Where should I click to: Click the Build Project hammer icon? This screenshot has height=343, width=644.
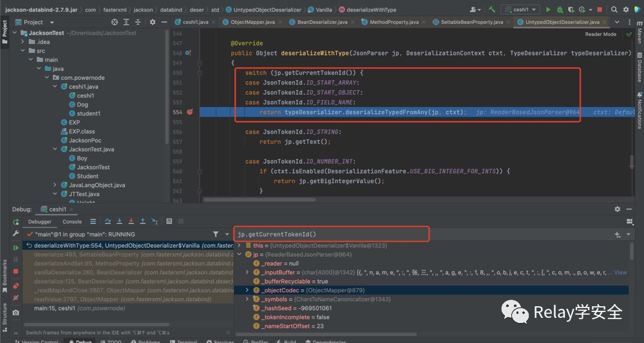click(x=491, y=10)
